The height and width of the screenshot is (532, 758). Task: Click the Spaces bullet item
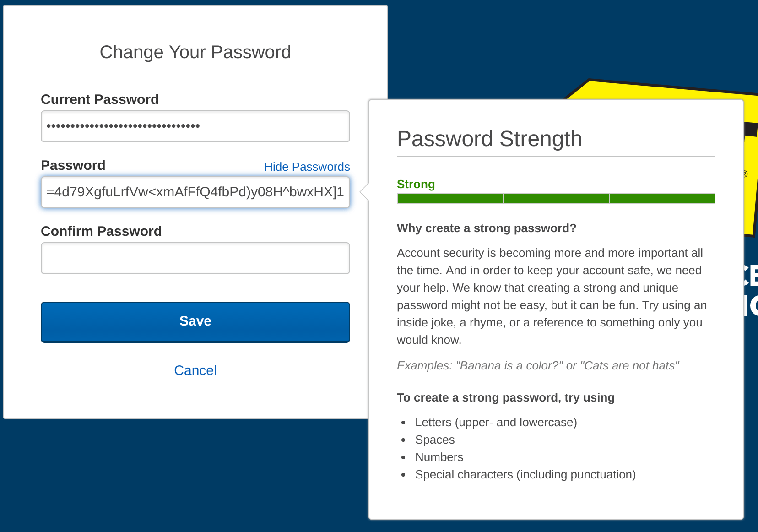click(x=435, y=440)
